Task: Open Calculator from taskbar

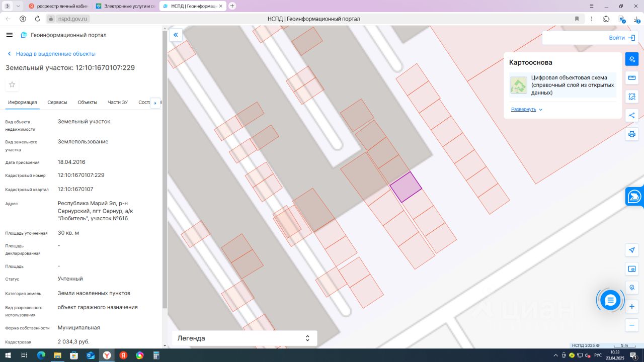Action: pos(156,355)
